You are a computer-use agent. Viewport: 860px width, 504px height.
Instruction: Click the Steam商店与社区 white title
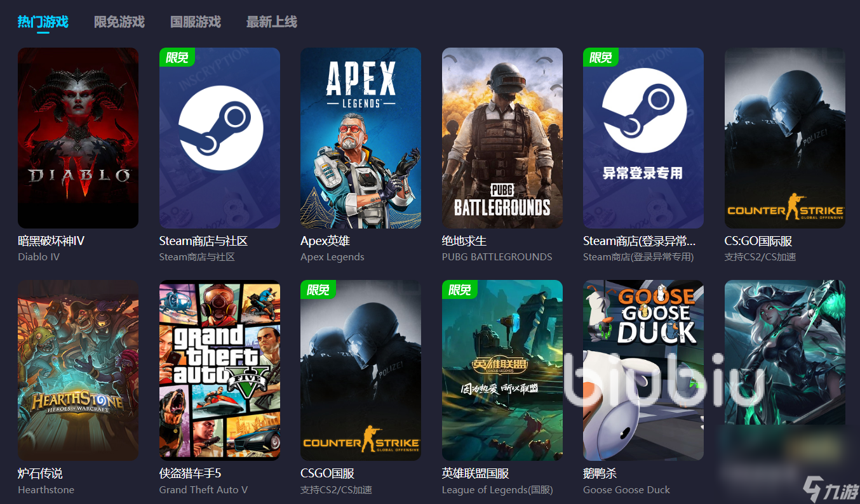click(x=203, y=241)
